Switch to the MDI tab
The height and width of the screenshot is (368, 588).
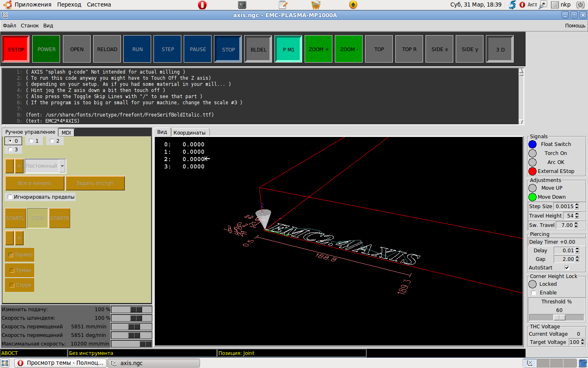tap(66, 132)
